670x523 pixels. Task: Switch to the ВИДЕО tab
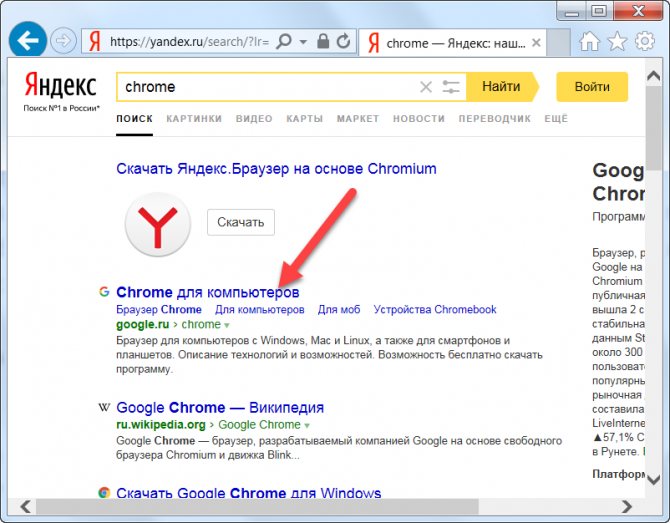point(254,119)
